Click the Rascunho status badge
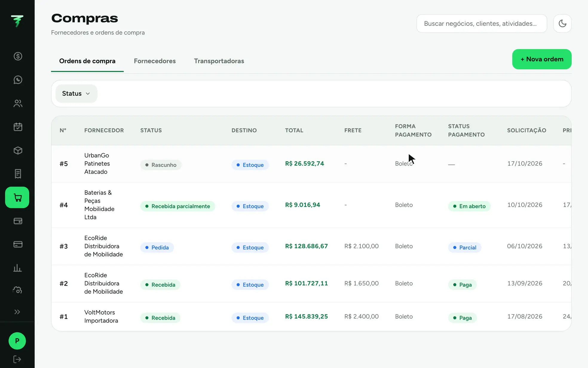The height and width of the screenshot is (368, 588). pos(161,165)
